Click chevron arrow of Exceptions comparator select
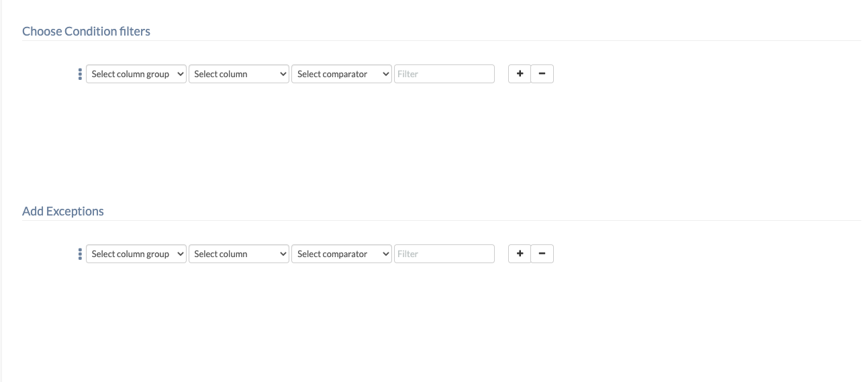 coord(385,254)
